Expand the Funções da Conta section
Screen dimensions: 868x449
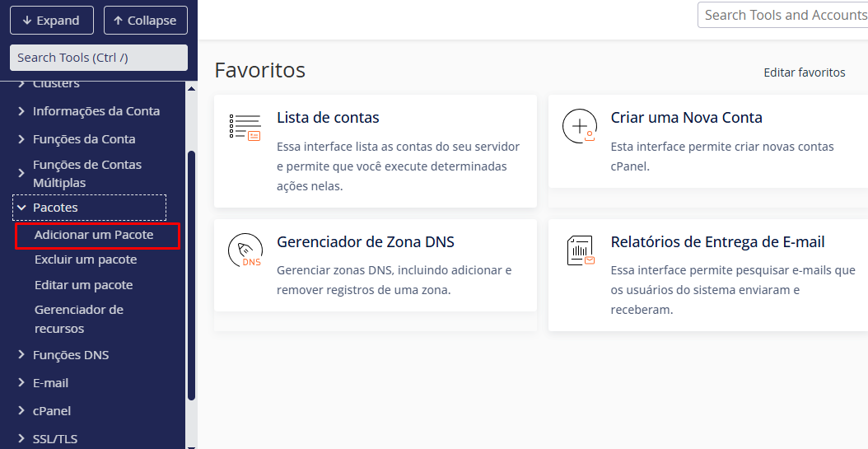pos(83,139)
